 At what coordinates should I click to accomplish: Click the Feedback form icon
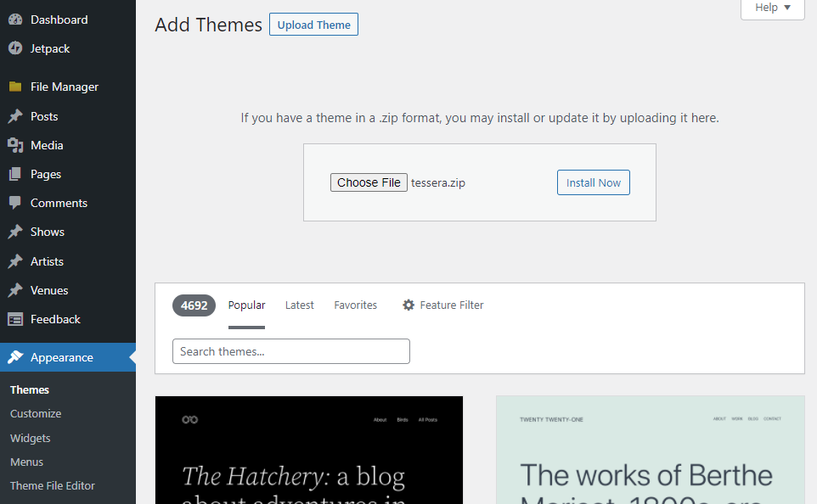15,319
